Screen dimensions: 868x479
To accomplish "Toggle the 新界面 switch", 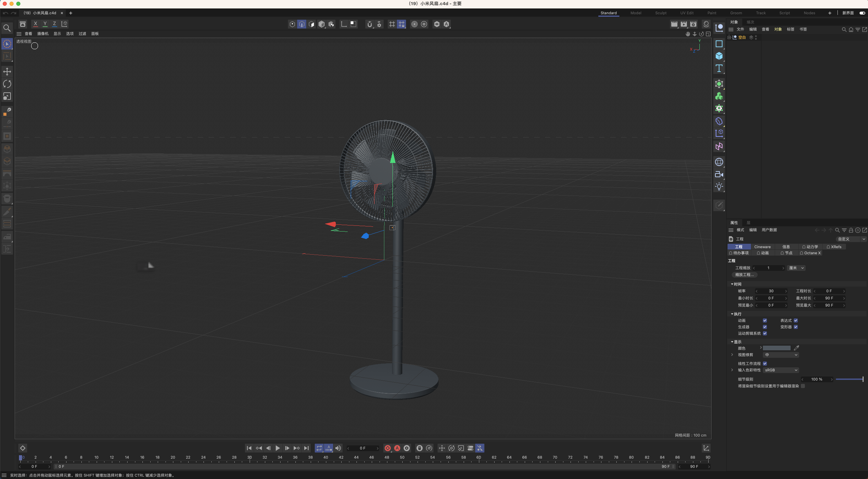I will coord(862,13).
